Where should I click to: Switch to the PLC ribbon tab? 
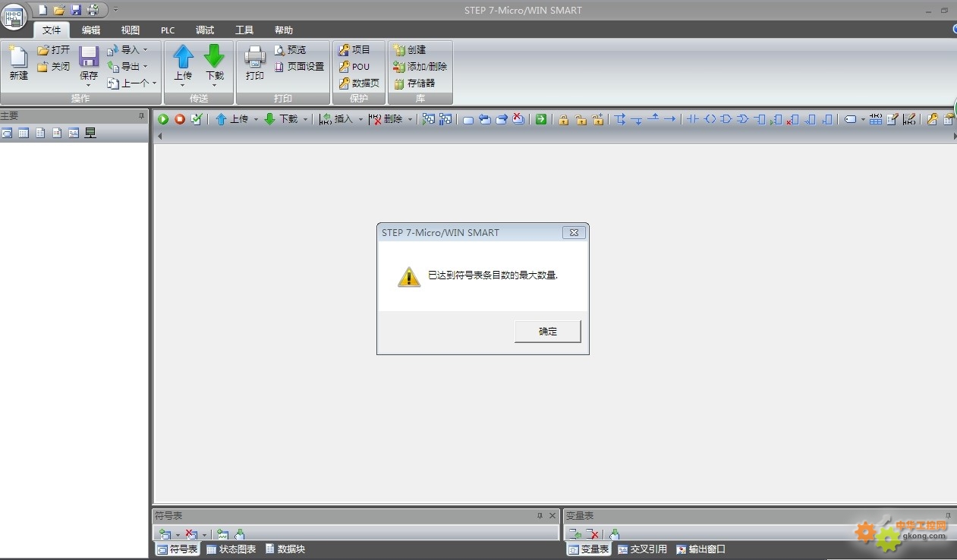point(168,30)
